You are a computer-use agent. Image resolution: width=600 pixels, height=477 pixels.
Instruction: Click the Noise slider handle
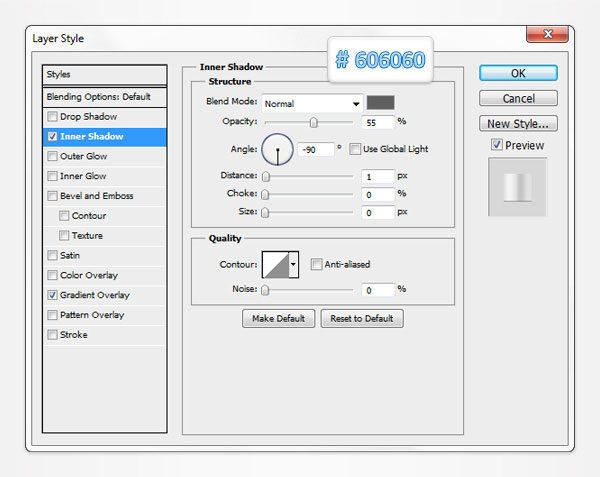click(x=265, y=290)
